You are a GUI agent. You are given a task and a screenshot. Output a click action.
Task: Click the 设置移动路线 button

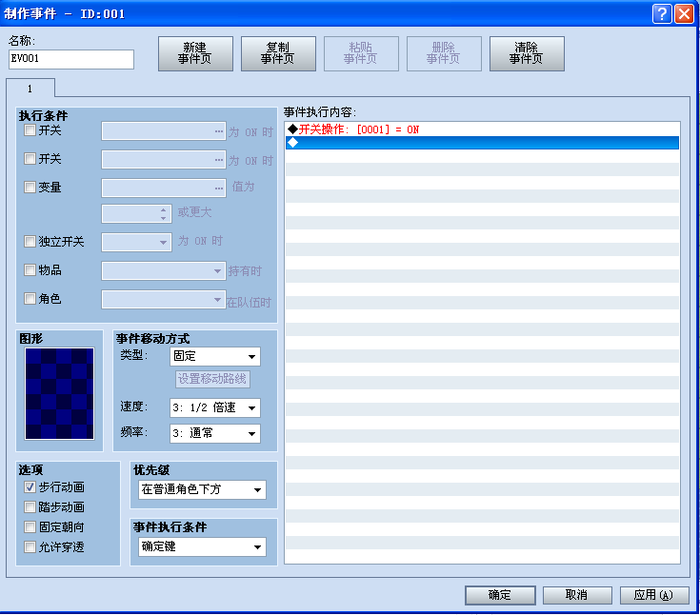[212, 379]
